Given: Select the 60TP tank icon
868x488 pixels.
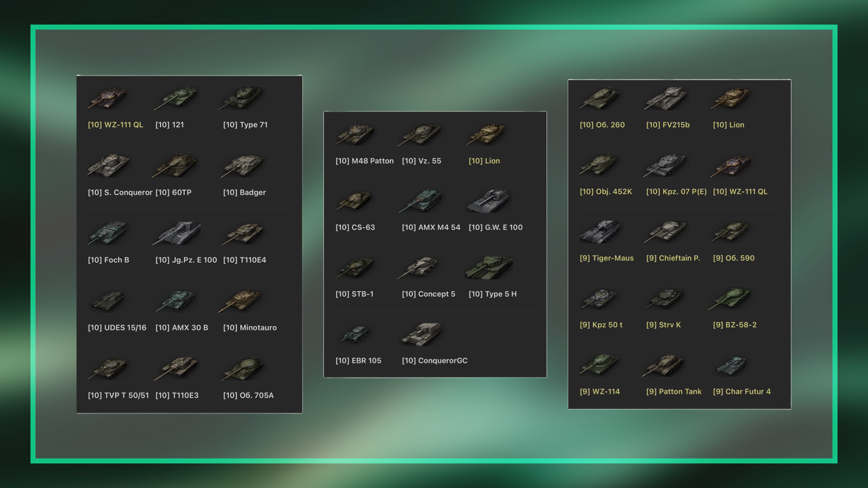Looking at the screenshot, I should [x=175, y=166].
